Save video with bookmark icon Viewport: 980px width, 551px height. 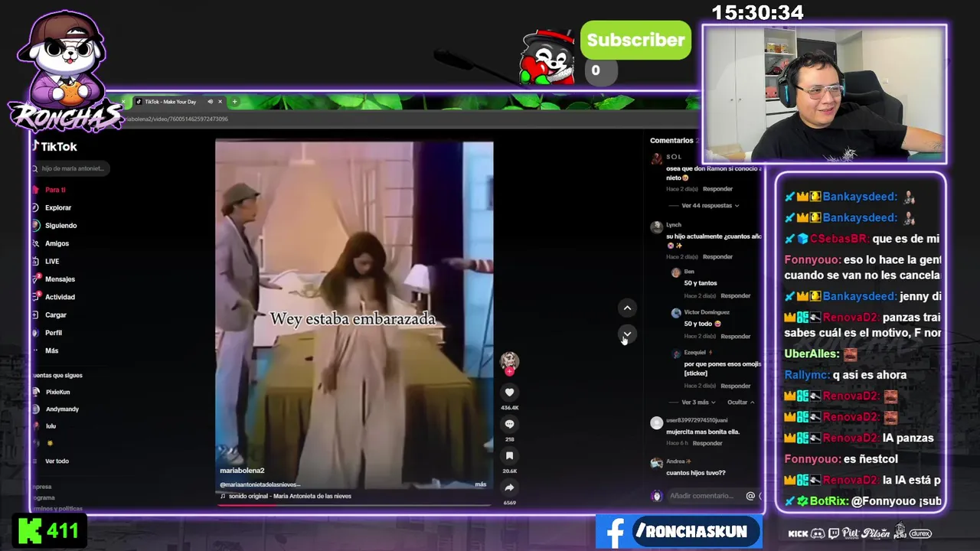[509, 455]
